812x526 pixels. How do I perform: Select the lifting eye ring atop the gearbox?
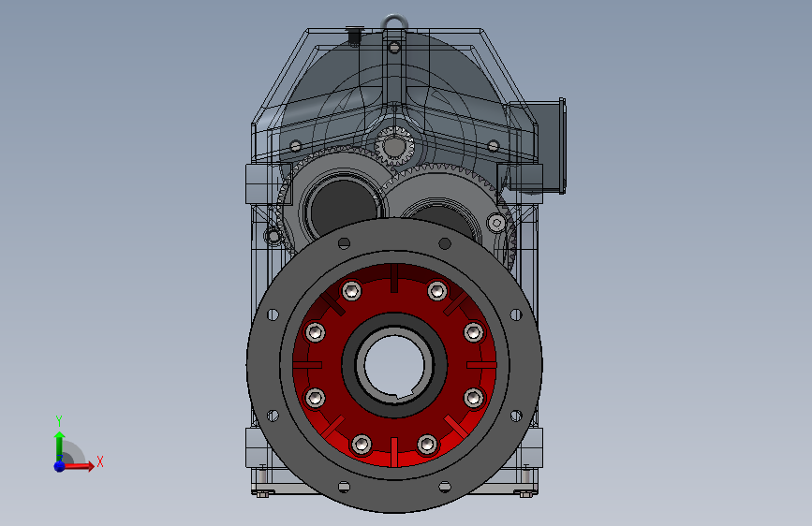(394, 22)
